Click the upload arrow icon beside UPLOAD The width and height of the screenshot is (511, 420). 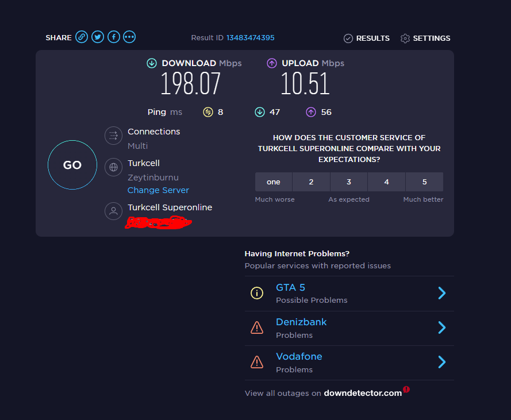(x=272, y=63)
